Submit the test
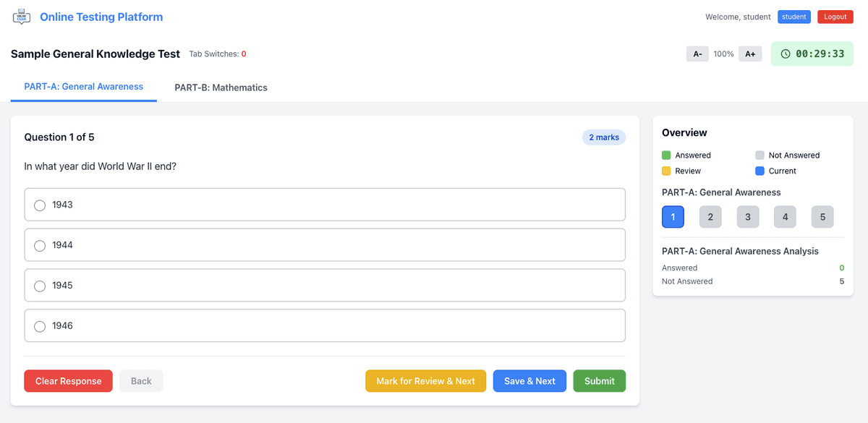 pyautogui.click(x=599, y=380)
